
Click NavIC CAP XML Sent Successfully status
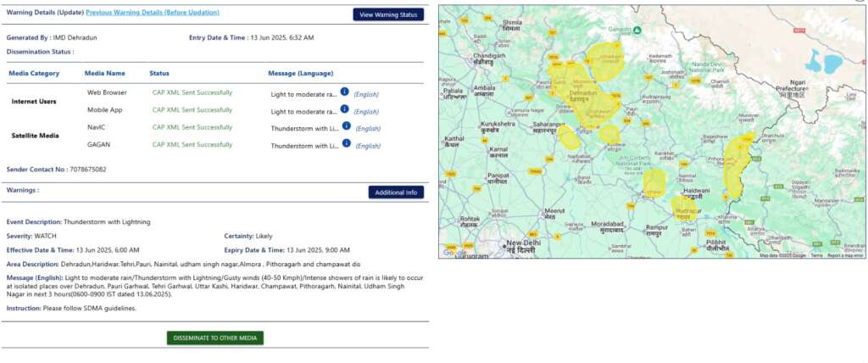coord(192,127)
